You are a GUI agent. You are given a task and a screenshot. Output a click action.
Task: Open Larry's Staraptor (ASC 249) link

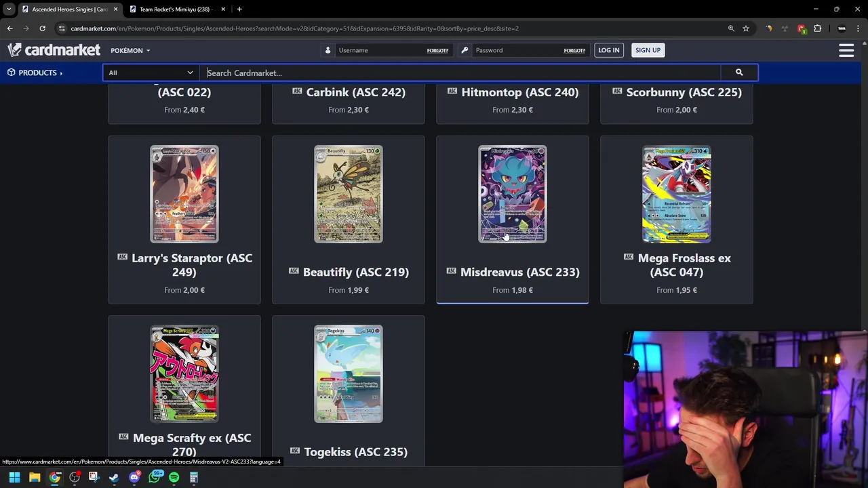tap(192, 265)
